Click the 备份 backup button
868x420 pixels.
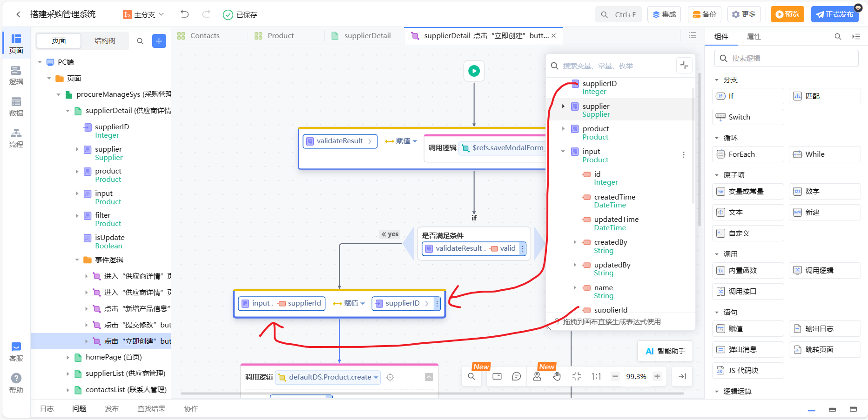(705, 14)
